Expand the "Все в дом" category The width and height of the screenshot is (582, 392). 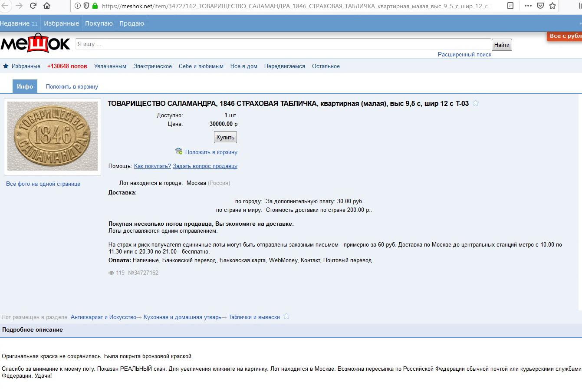point(243,66)
